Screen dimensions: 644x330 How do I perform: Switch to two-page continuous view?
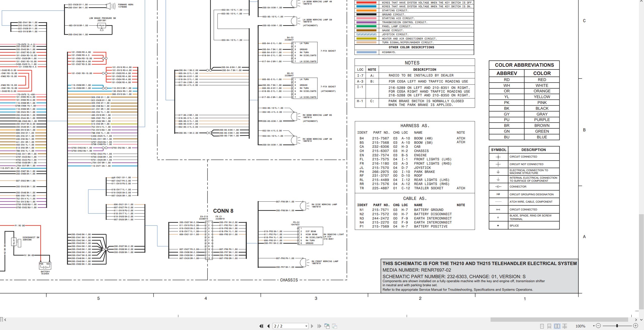pos(565,326)
